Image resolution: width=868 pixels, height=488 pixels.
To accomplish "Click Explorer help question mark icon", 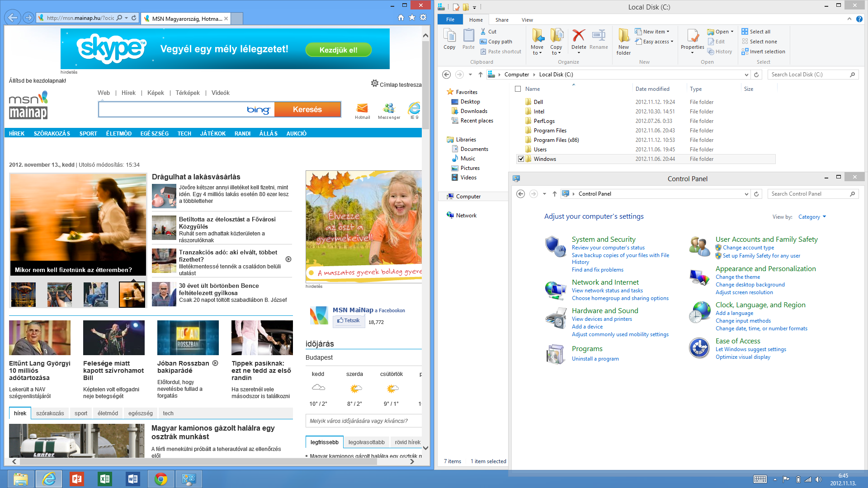I will 859,19.
